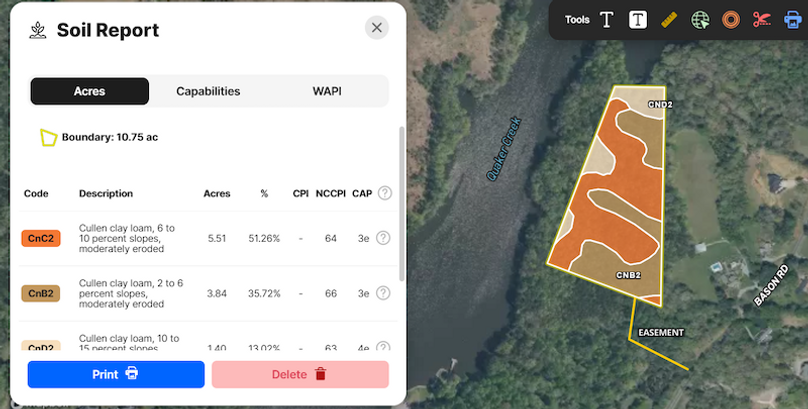Open the WAPI tab
This screenshot has width=808, height=409.
pyautogui.click(x=327, y=91)
